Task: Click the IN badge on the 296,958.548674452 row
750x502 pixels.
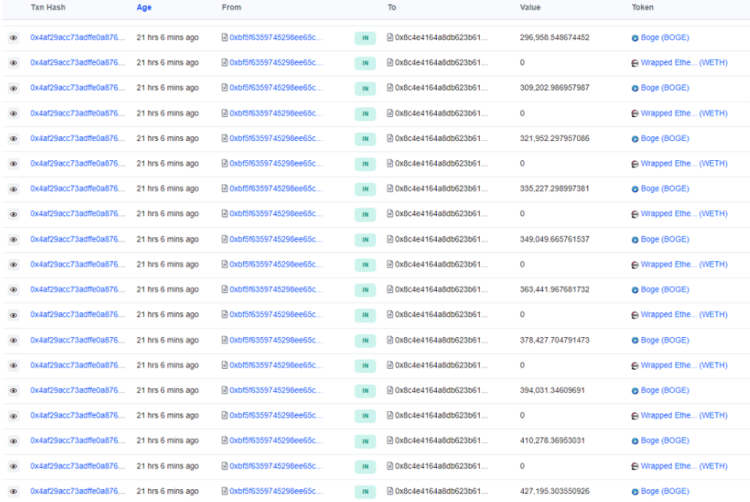Action: click(x=365, y=38)
